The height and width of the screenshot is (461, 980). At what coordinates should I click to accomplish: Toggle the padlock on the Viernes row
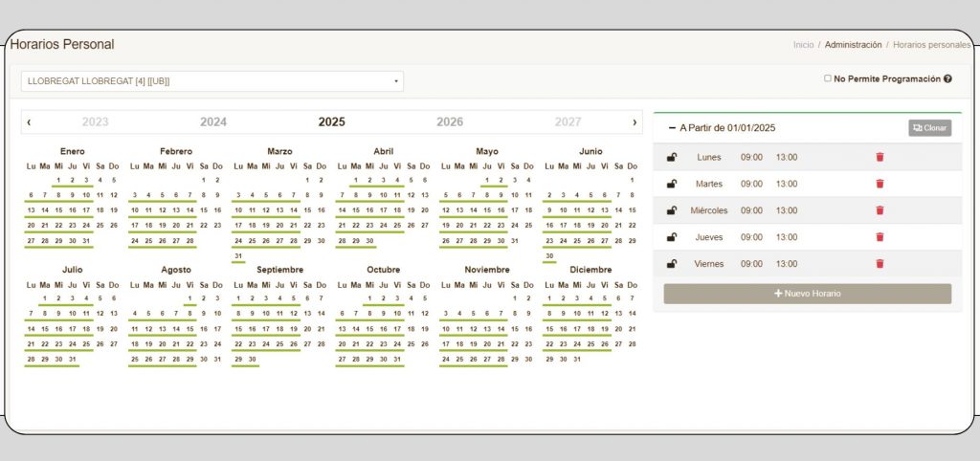[672, 264]
